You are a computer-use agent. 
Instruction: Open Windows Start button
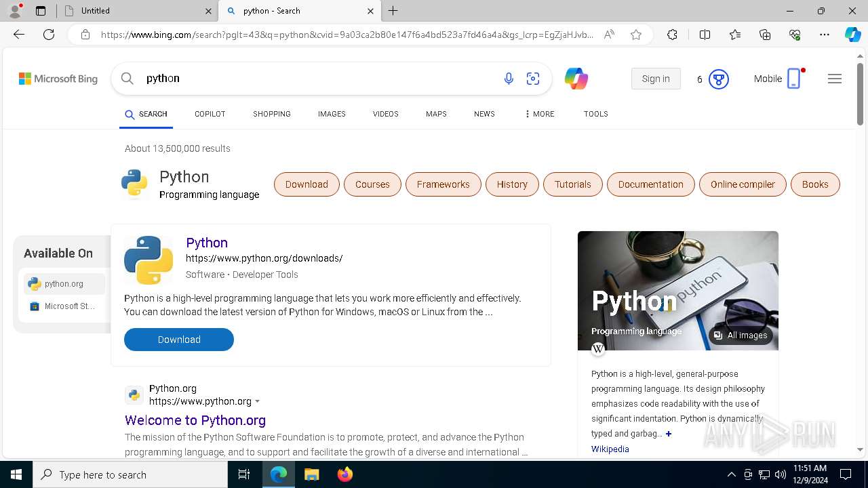click(16, 474)
